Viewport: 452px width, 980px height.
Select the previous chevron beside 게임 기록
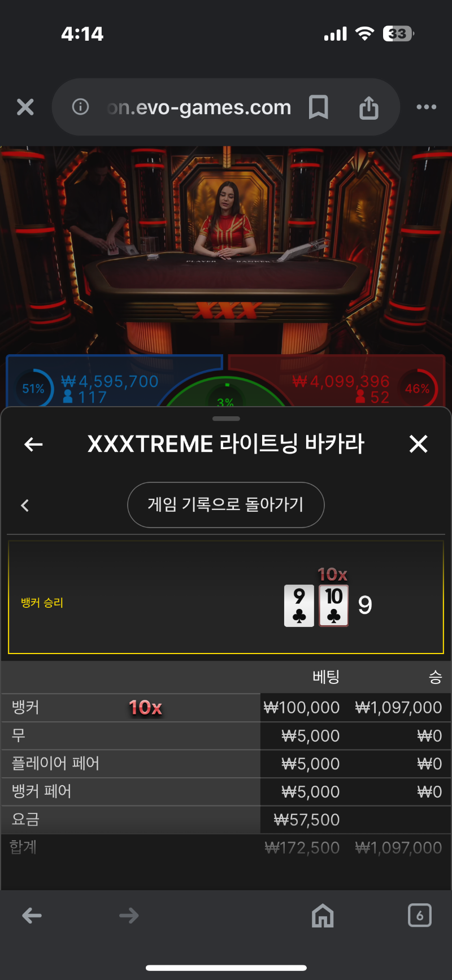point(25,506)
